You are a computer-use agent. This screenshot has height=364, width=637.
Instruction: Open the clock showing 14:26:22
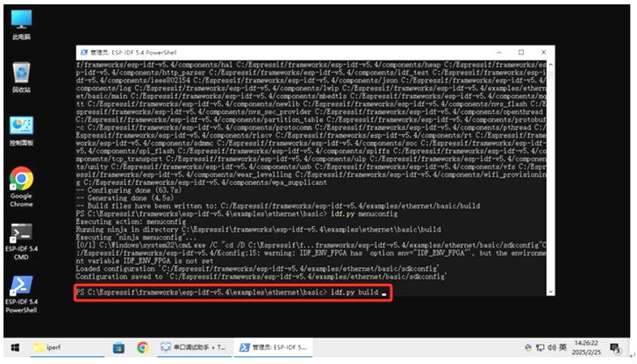[586, 347]
